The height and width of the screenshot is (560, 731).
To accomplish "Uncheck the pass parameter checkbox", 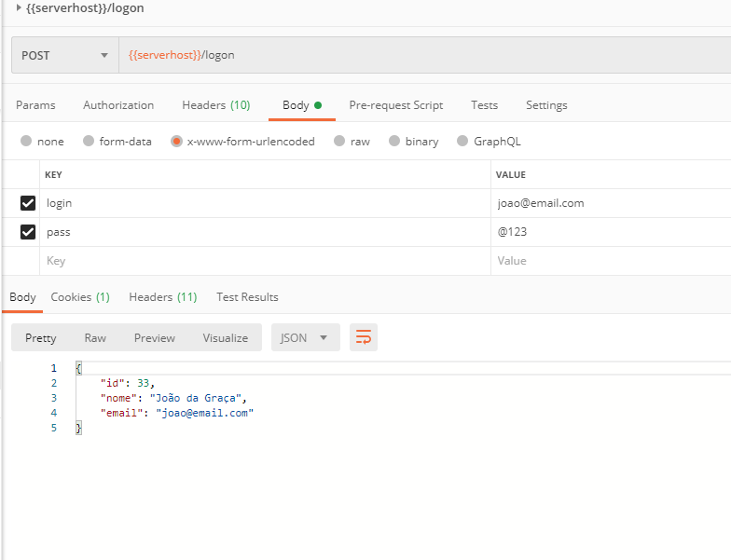I will coord(28,232).
